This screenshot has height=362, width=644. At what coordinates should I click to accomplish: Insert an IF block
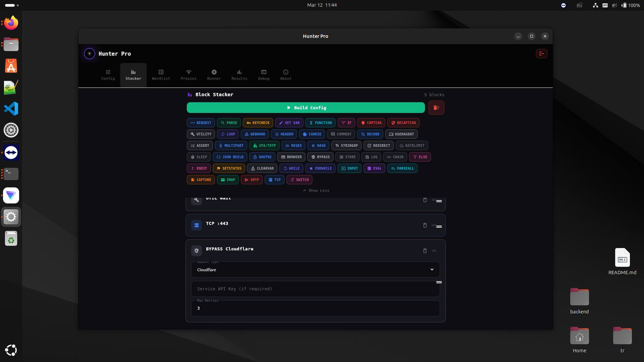tap(346, 123)
